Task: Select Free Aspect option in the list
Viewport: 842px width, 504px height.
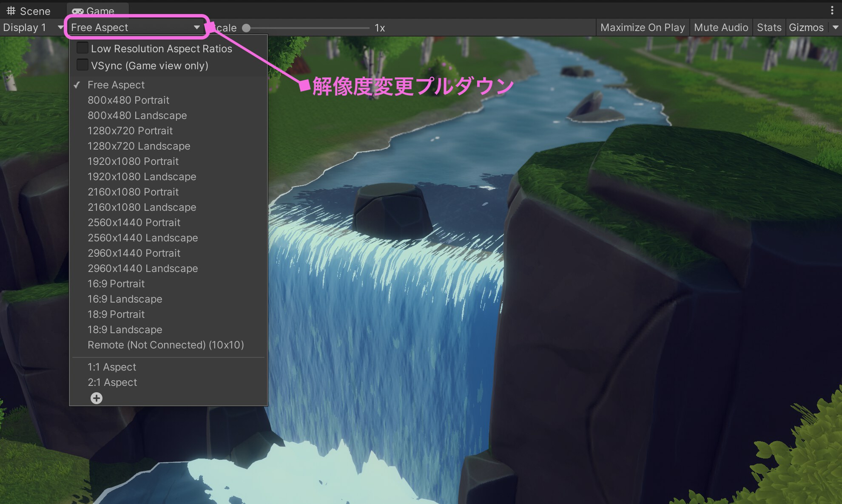Action: click(x=168, y=85)
